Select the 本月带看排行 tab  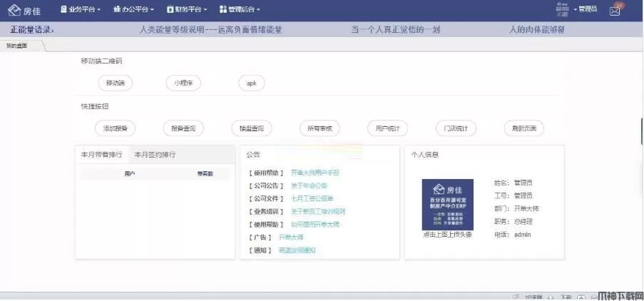101,154
